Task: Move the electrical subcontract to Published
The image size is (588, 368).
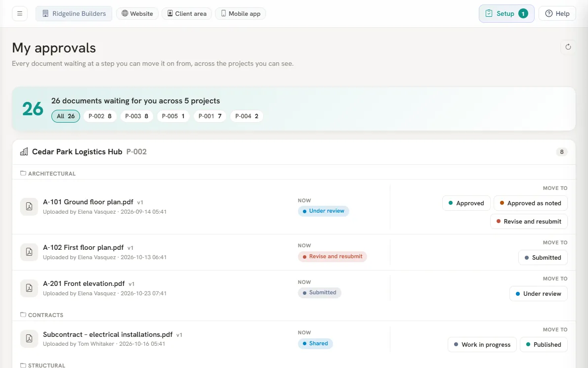Action: click(544, 345)
